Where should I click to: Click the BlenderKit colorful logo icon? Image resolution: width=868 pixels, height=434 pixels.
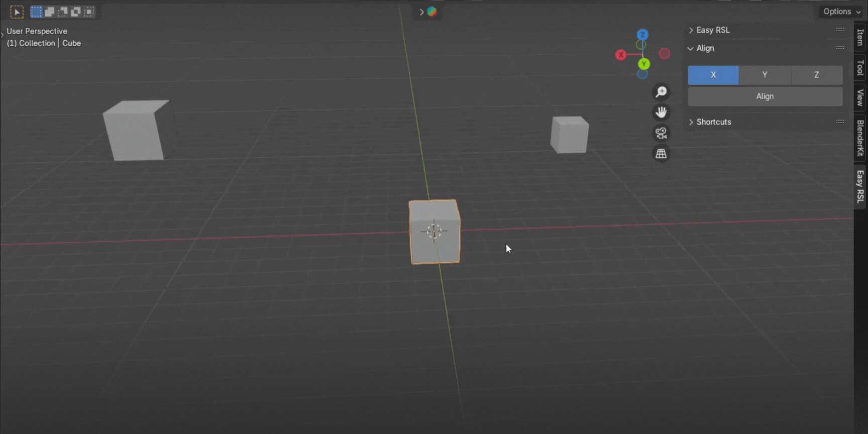(432, 12)
